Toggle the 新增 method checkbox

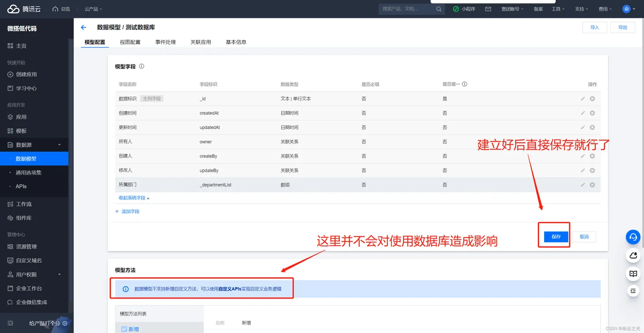pyautogui.click(x=124, y=329)
